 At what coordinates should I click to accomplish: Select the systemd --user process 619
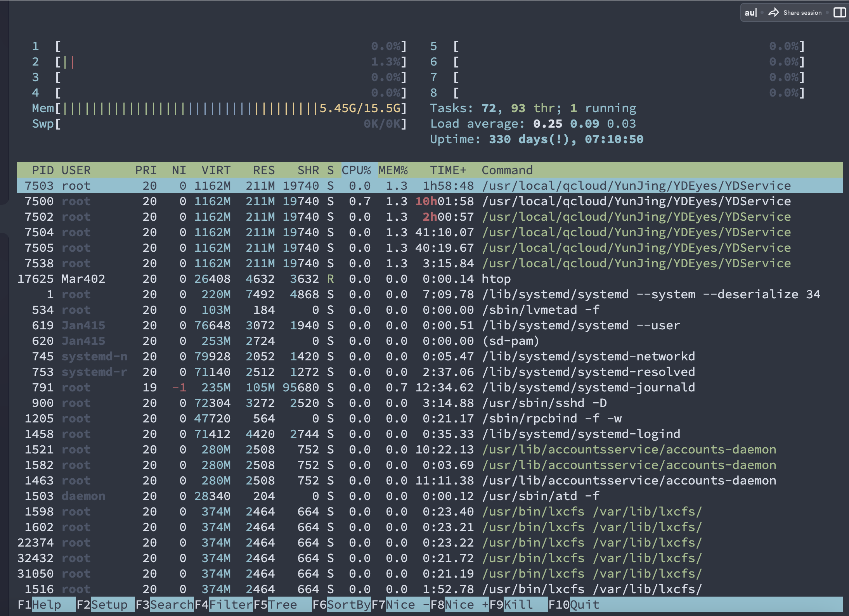coord(430,325)
